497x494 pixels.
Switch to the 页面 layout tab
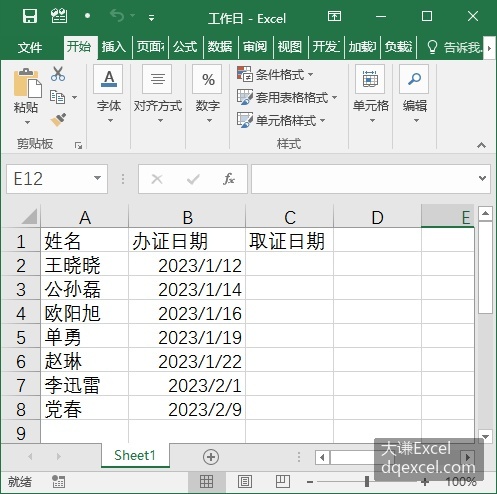[x=150, y=47]
